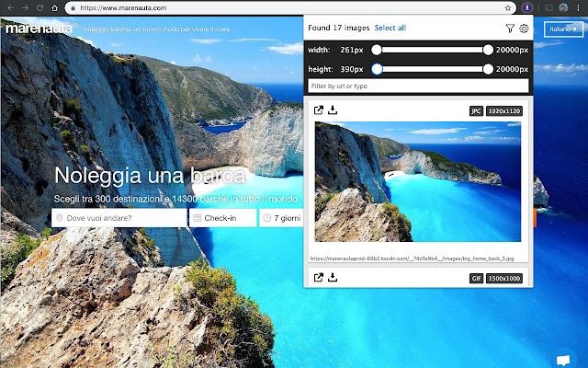Screen dimensions: 588x368
Task: Select the beach image preview thumbnail
Action: click(x=417, y=181)
